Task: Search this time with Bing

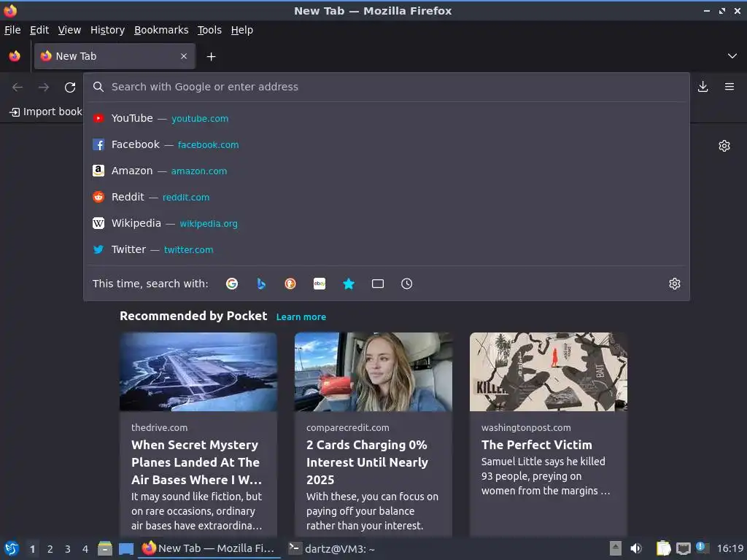Action: pos(261,284)
